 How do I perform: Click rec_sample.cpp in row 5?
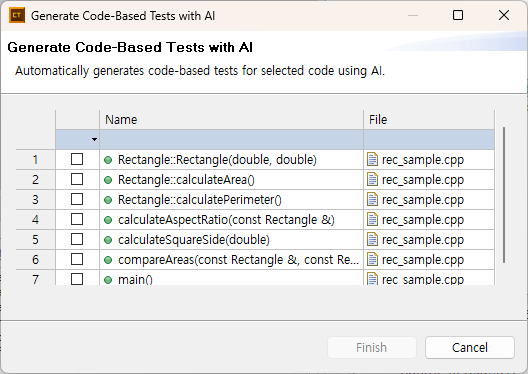pos(423,240)
